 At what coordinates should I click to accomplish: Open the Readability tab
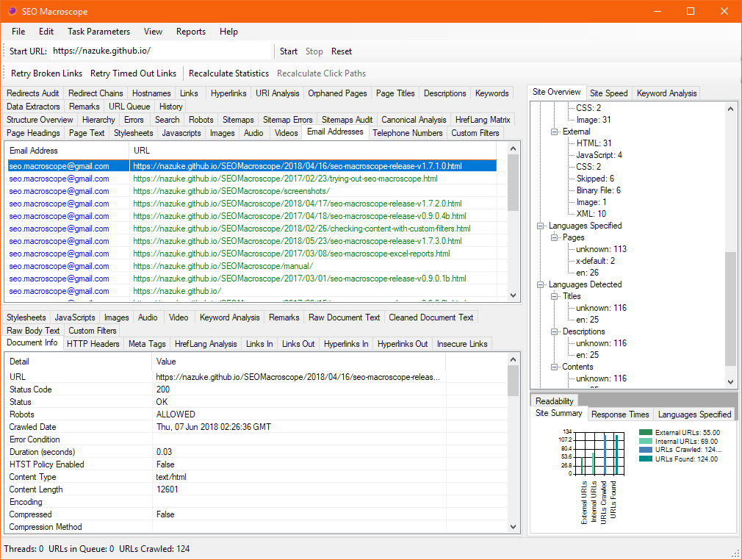pyautogui.click(x=554, y=401)
